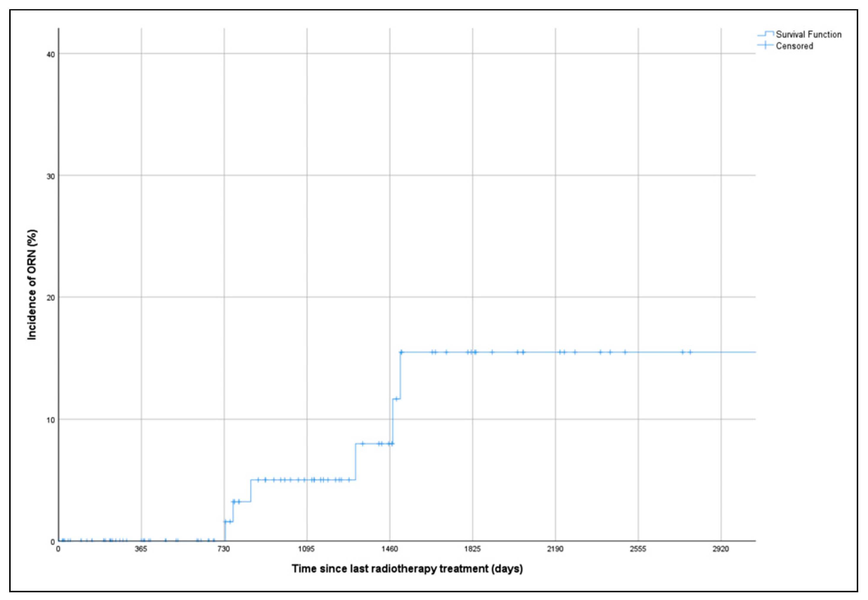Click the Censored legend cross marker
The height and width of the screenshot is (600, 868).
coord(765,45)
